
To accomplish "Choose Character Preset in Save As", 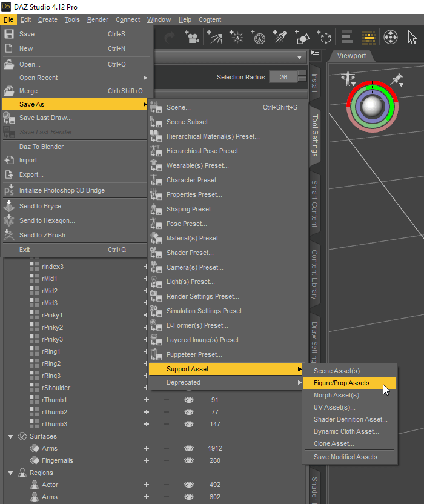I will click(227, 180).
